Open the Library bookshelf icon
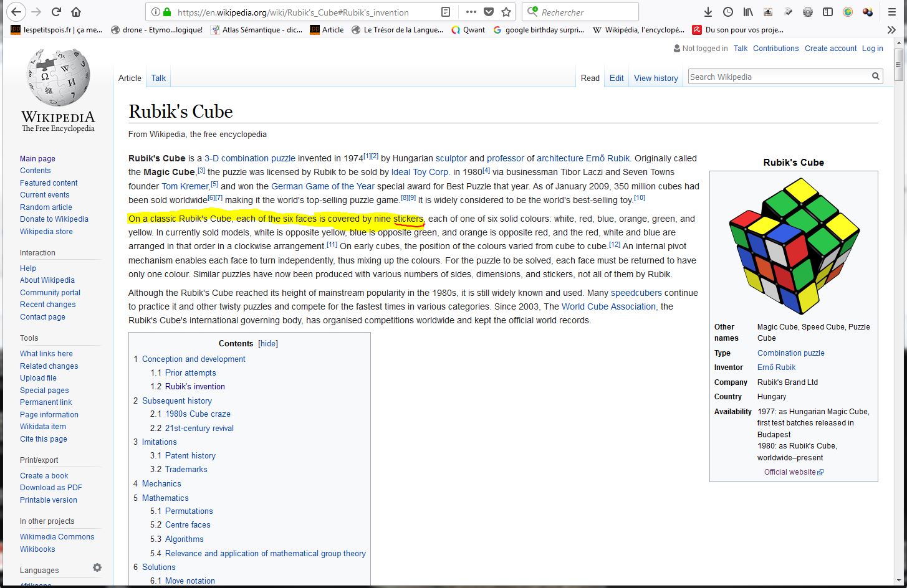The width and height of the screenshot is (907, 588). click(x=748, y=12)
